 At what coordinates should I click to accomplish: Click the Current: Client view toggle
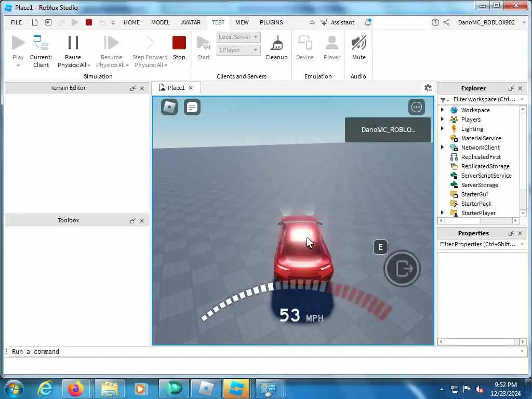point(41,51)
